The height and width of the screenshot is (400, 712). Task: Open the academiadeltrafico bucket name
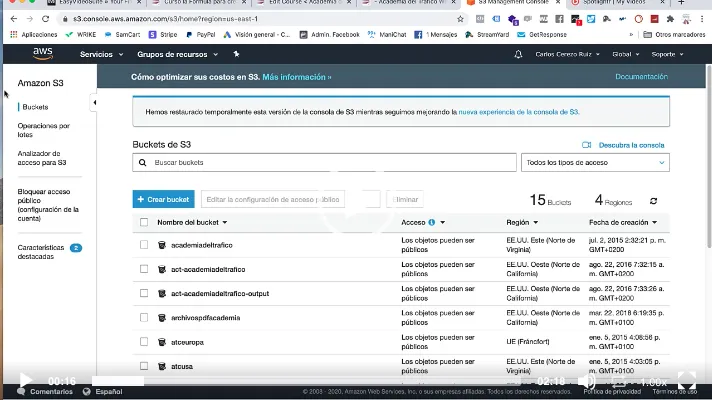[202, 245]
